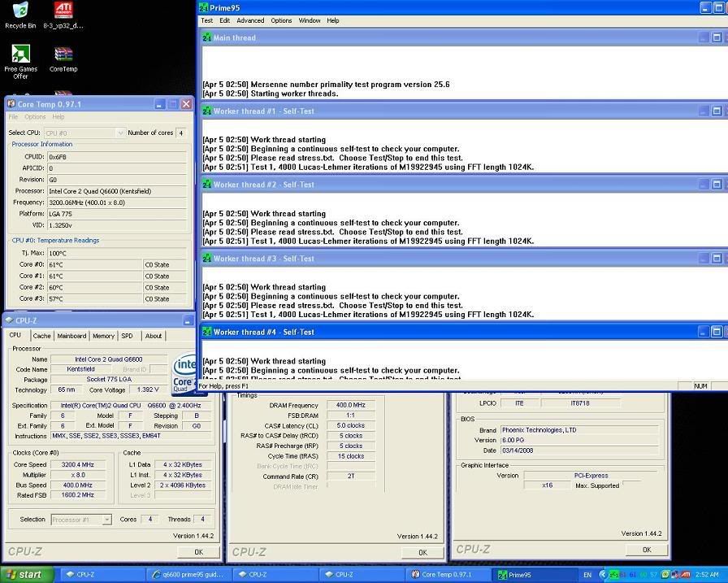The height and width of the screenshot is (583, 728).
Task: Click the Core #0 temperature reading
Action: (x=95, y=265)
